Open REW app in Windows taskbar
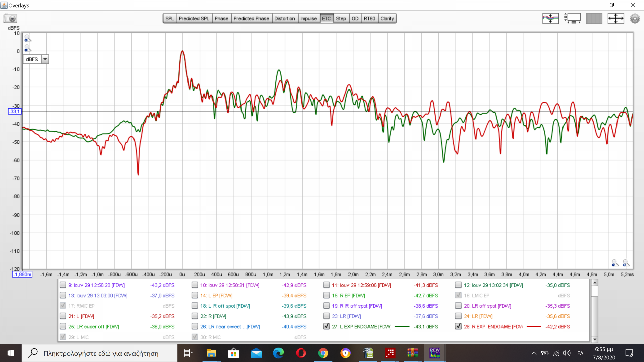The height and width of the screenshot is (362, 644). point(435,353)
